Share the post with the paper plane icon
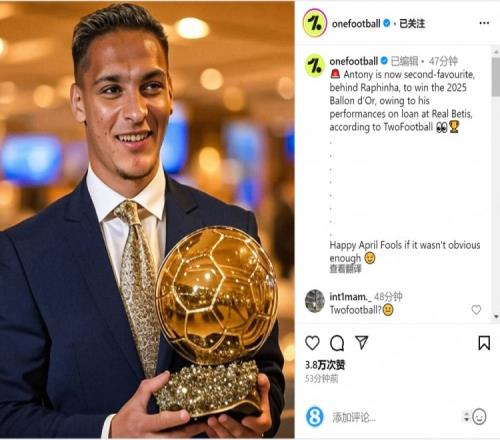Image resolution: width=500 pixels, height=440 pixels. click(x=362, y=342)
